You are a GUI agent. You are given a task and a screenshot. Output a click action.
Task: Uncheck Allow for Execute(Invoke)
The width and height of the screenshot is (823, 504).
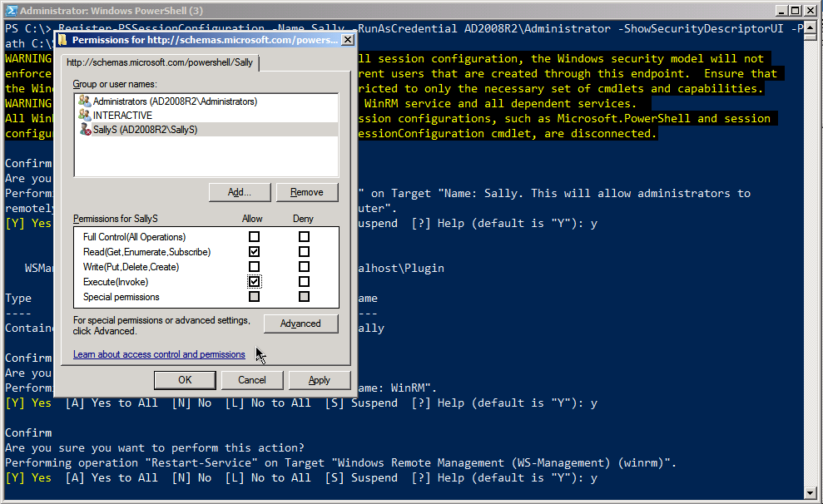coord(254,282)
